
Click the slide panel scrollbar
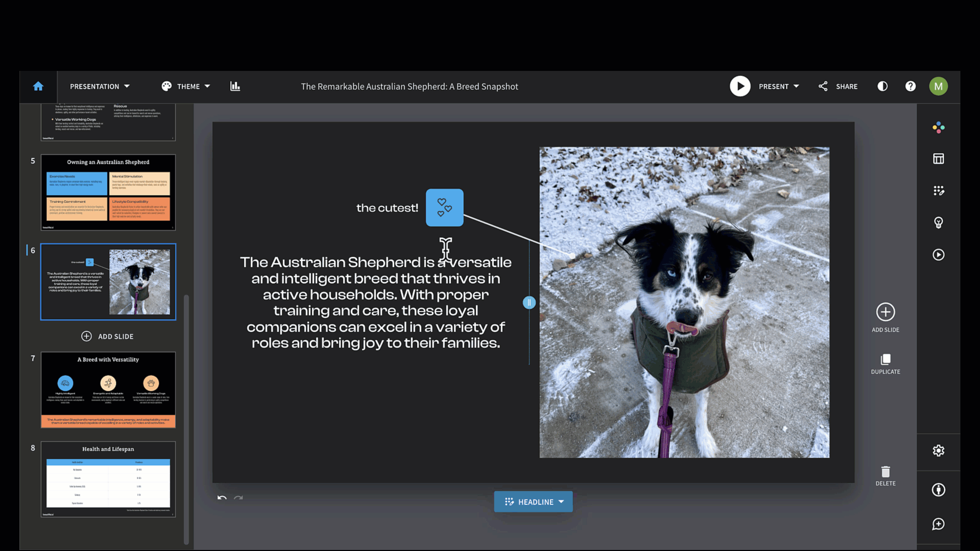(186, 419)
